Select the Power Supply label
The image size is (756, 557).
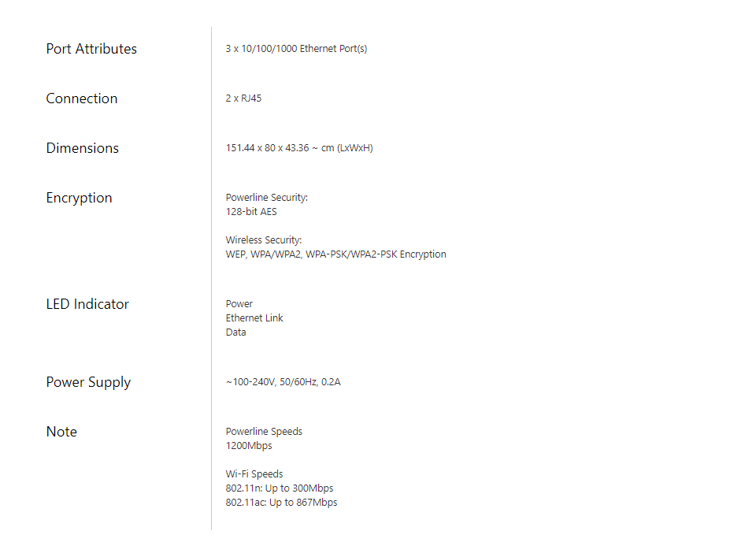click(x=88, y=382)
